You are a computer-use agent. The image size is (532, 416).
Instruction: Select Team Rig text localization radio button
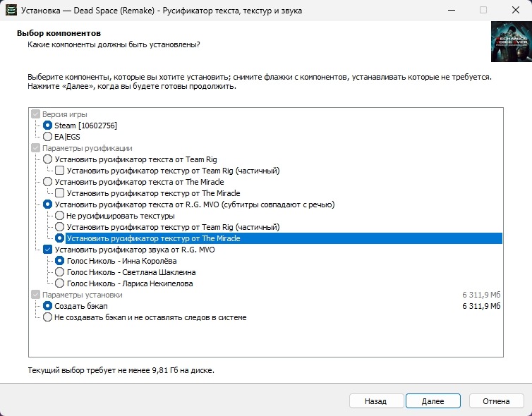pos(47,159)
